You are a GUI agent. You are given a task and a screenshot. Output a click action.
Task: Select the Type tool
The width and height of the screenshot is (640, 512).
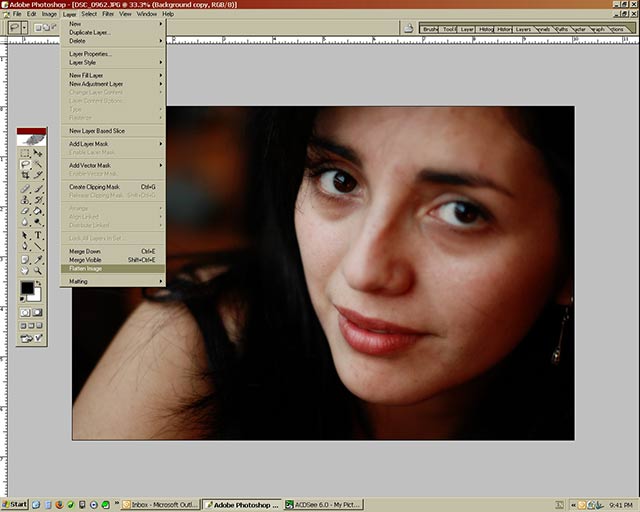(38, 236)
